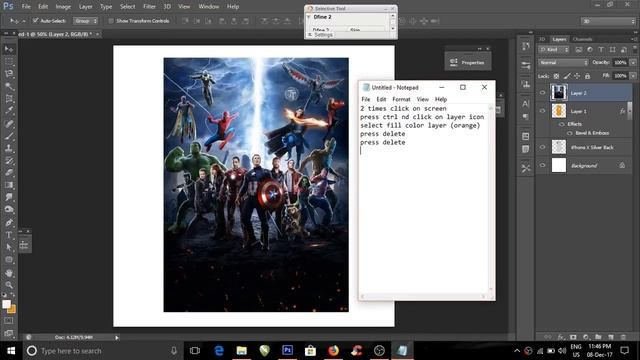Open Microsoft Edge from the taskbar
This screenshot has width=640, height=360.
[x=219, y=350]
